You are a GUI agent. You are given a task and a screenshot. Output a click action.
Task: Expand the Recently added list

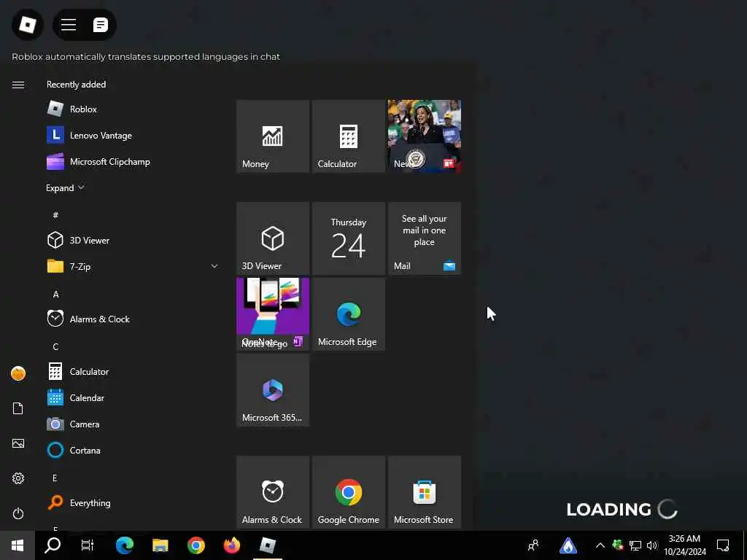click(65, 188)
